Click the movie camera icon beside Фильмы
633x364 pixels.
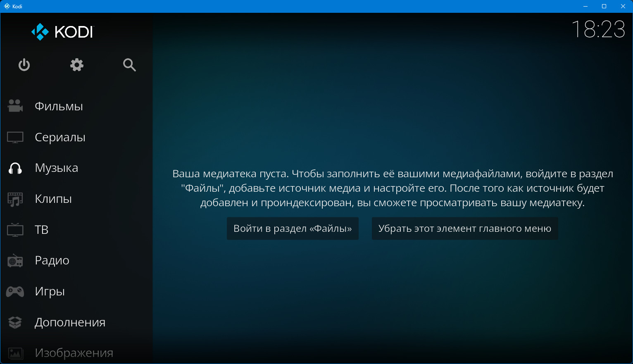15,106
